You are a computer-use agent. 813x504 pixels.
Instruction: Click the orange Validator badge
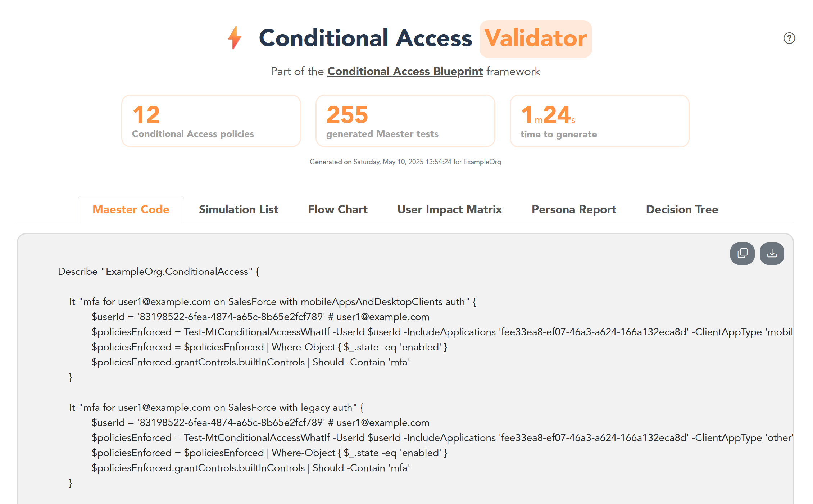coord(536,39)
